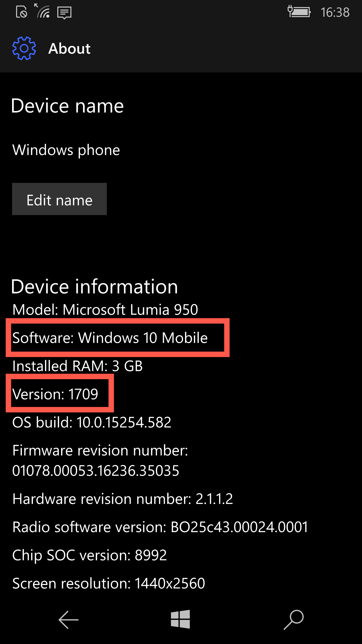Tap the Screen resolution 1440x2560 line
362x644 pixels.
pos(109,583)
